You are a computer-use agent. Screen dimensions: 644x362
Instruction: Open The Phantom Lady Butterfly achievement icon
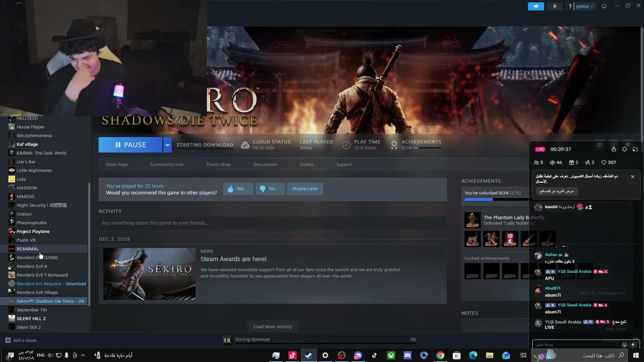472,220
